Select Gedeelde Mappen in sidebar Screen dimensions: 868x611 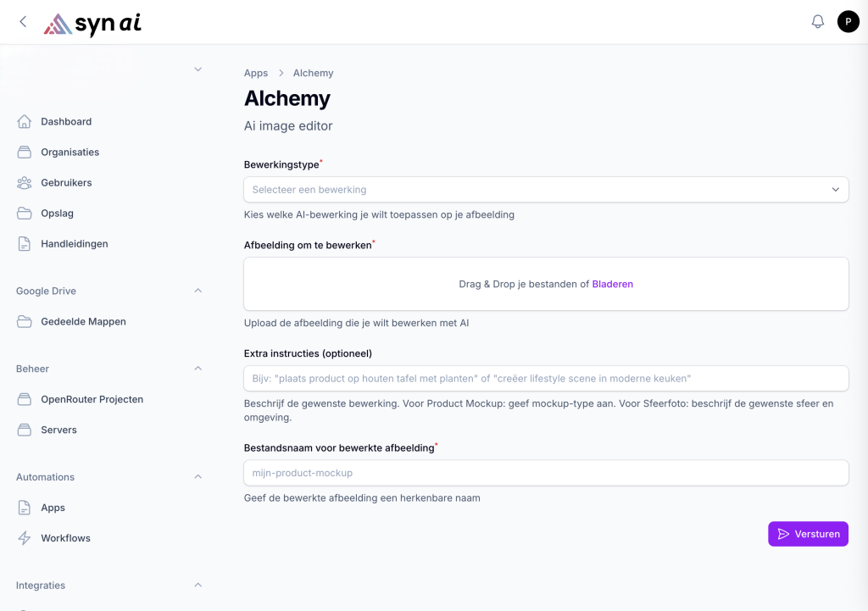coord(83,322)
